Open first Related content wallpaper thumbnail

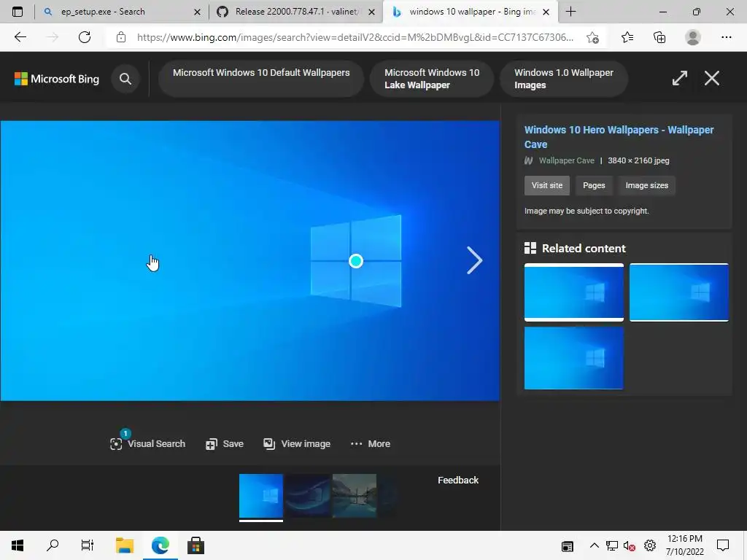(x=573, y=292)
